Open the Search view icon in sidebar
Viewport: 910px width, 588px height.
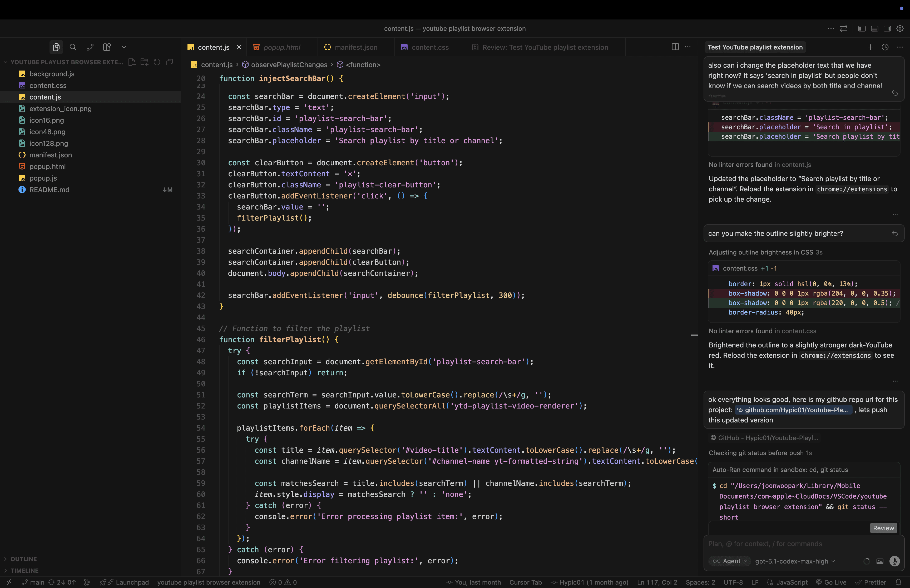(x=73, y=47)
